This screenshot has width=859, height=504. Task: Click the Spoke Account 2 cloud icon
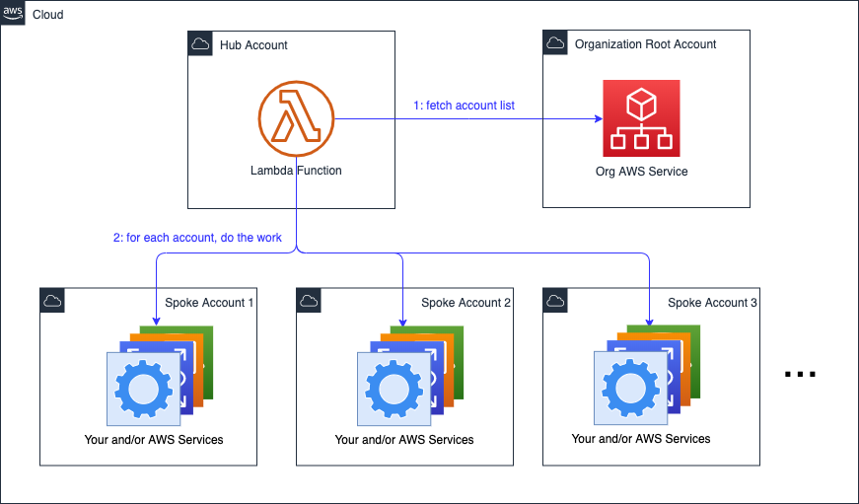(x=309, y=301)
